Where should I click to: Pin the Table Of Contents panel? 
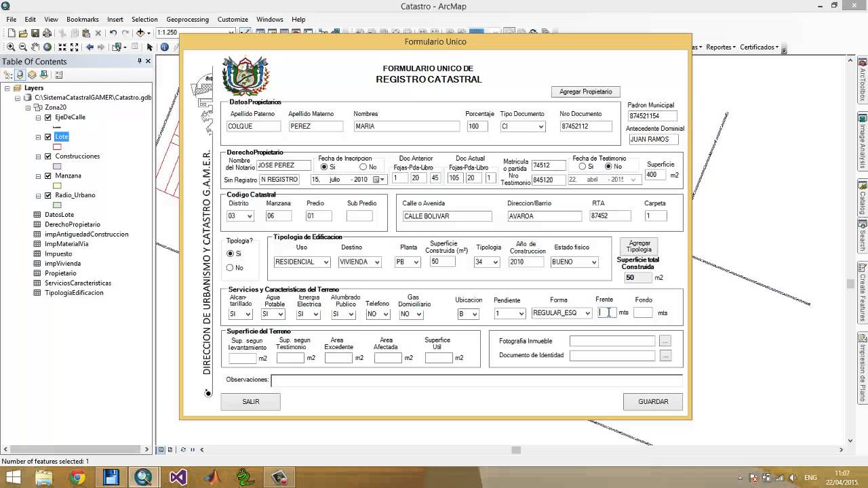pyautogui.click(x=140, y=61)
